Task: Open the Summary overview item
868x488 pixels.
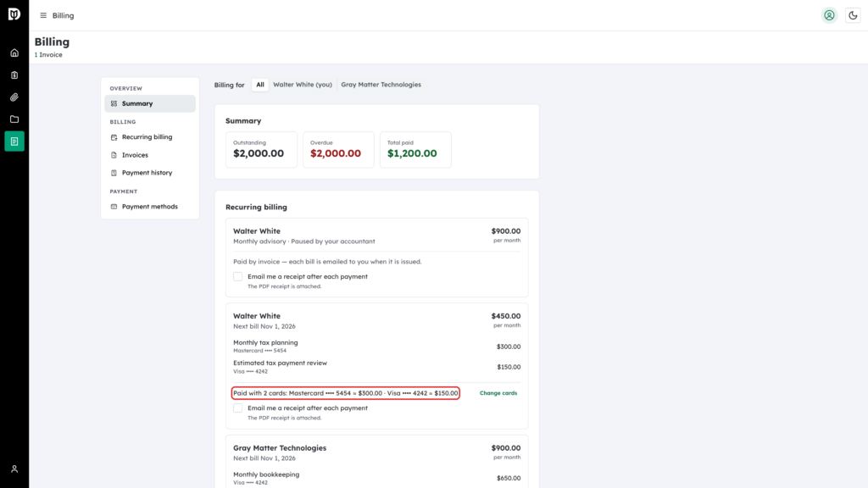Action: 150,103
